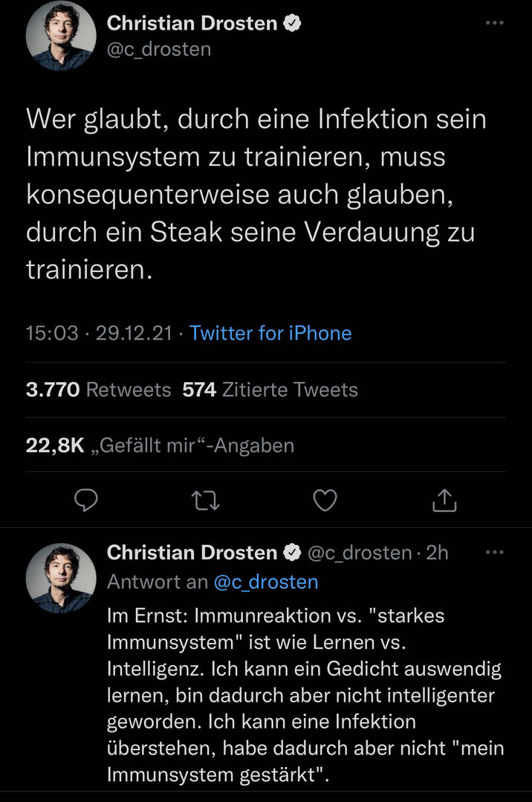Screen dimensions: 532x802
Task: Open the main tweet's profile picture
Action: pyautogui.click(x=61, y=36)
